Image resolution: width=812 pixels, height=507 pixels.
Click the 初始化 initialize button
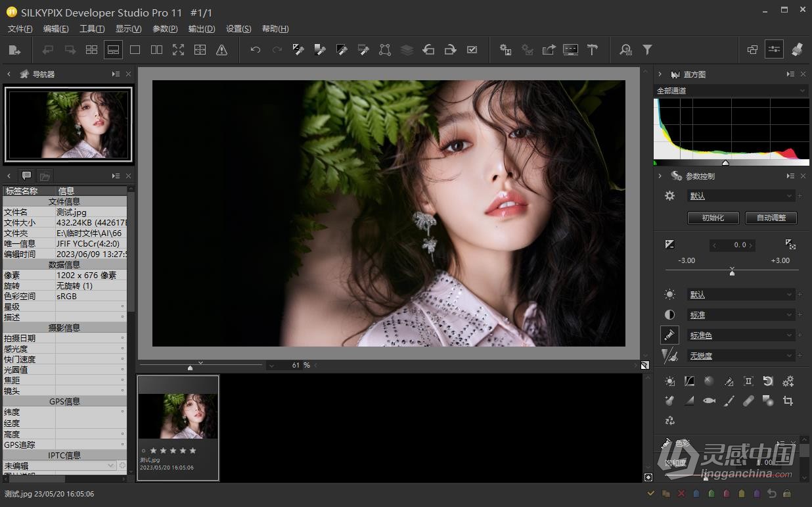(713, 218)
